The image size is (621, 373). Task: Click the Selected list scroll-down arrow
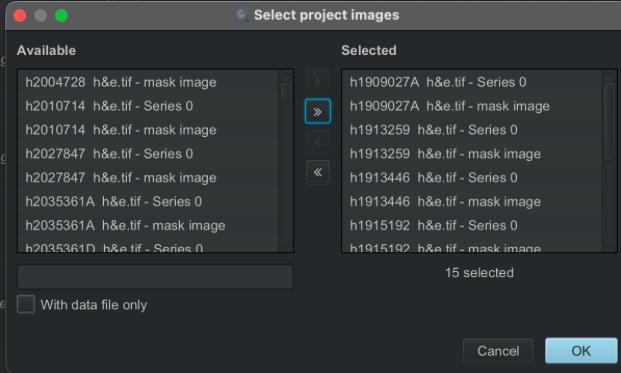[610, 247]
